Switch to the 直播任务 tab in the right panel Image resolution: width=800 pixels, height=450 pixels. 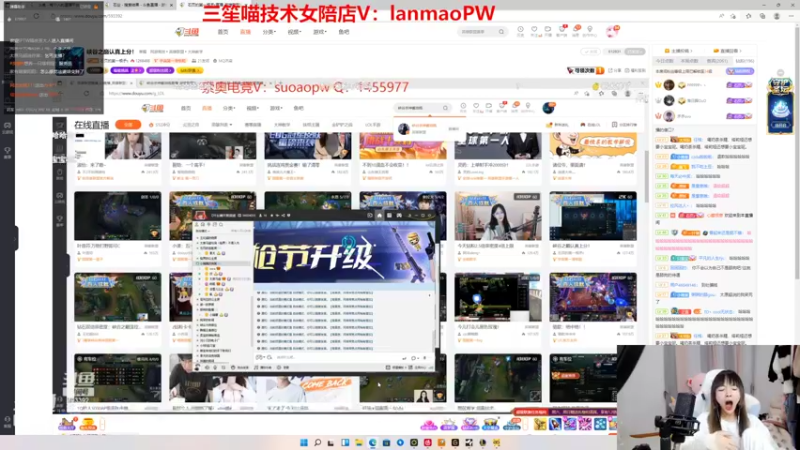pos(727,51)
